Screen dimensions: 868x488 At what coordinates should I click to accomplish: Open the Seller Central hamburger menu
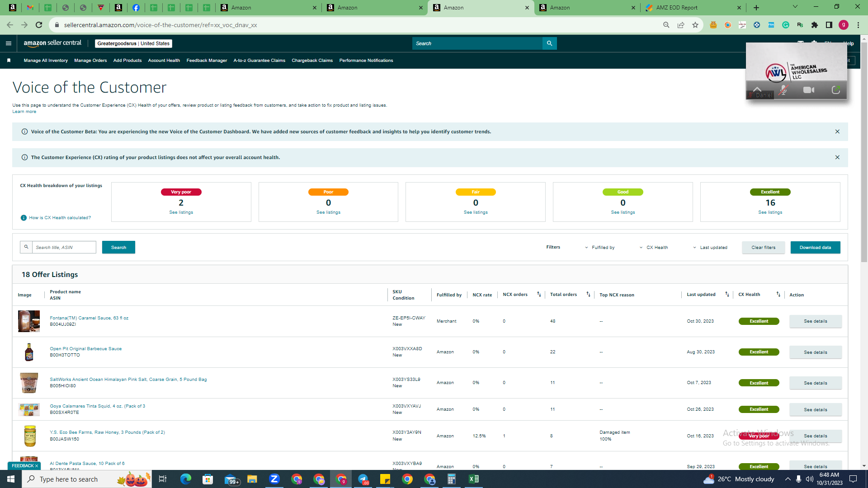(8, 43)
